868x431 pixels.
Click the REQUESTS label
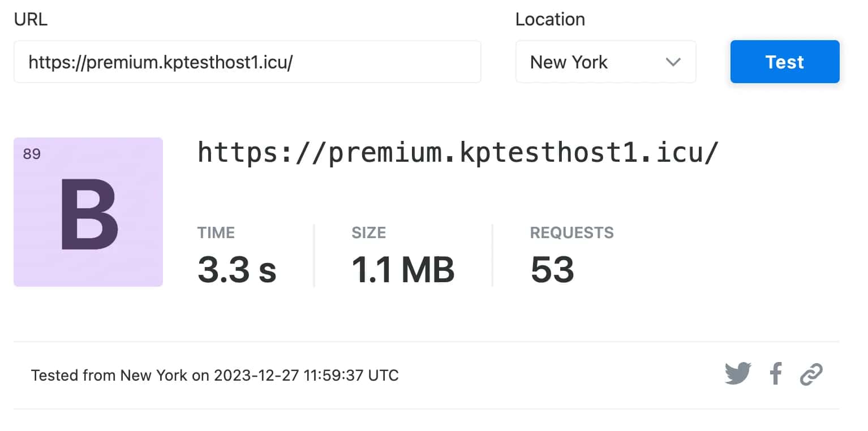pos(571,232)
